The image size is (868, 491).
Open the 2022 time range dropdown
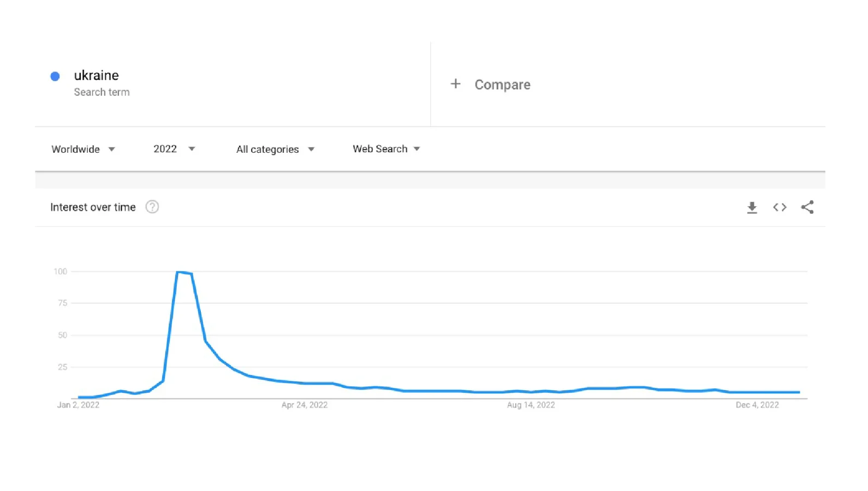(x=174, y=149)
